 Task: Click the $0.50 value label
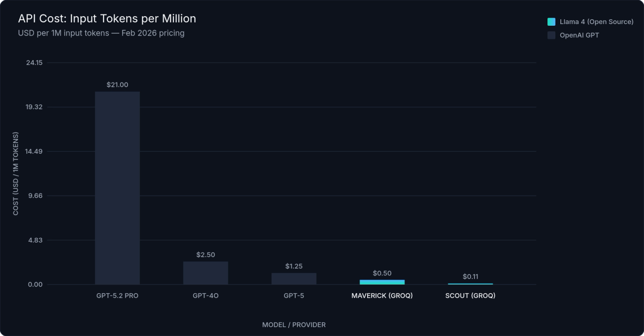382,273
